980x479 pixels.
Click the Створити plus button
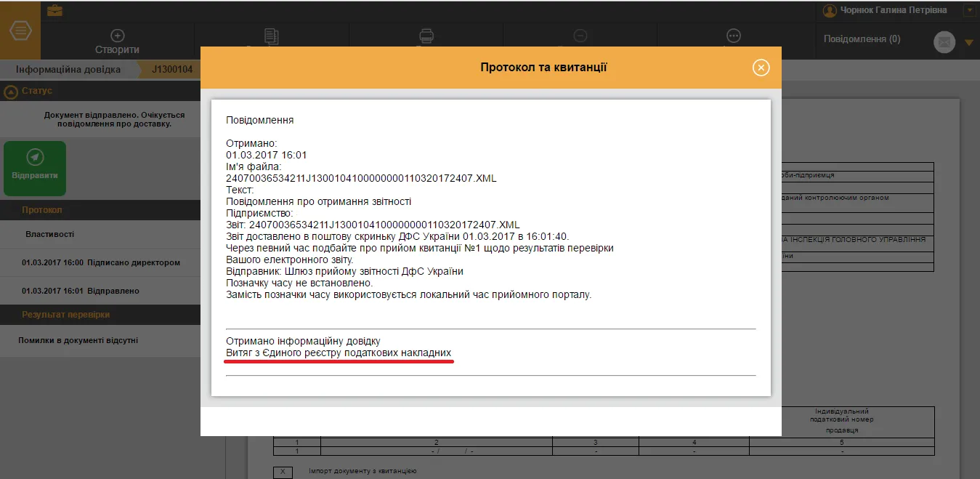(117, 42)
